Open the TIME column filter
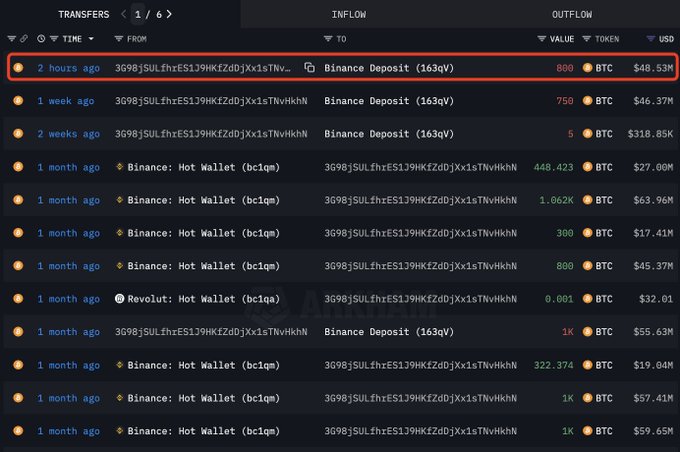Image resolution: width=680 pixels, height=452 pixels. coord(54,39)
